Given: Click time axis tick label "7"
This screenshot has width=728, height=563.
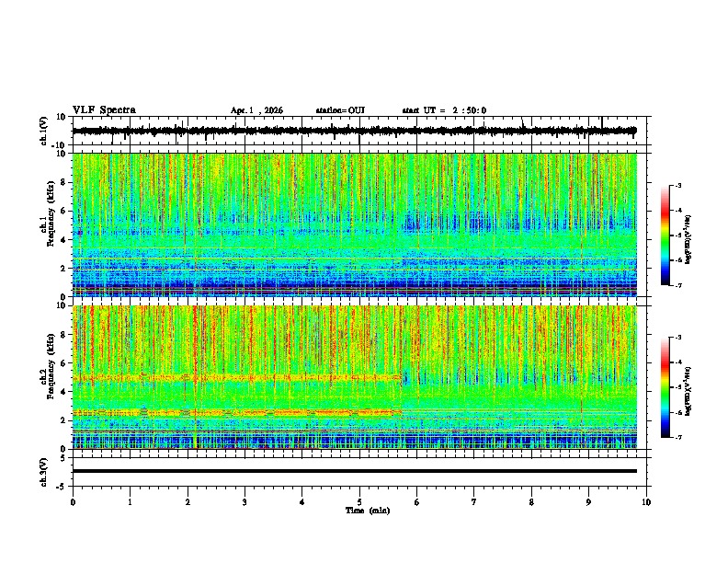Looking at the screenshot, I should pyautogui.click(x=474, y=502).
